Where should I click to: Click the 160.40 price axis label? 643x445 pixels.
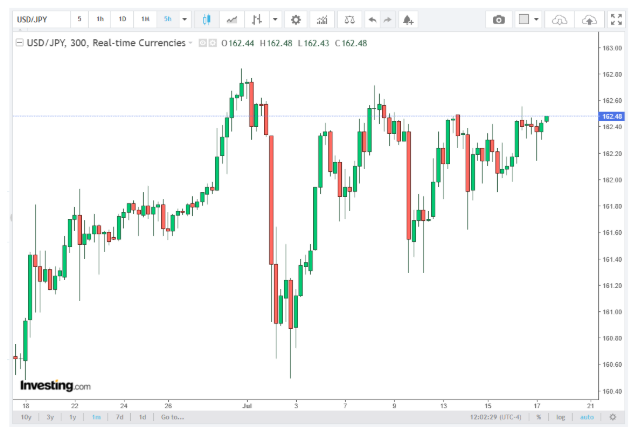pos(612,391)
